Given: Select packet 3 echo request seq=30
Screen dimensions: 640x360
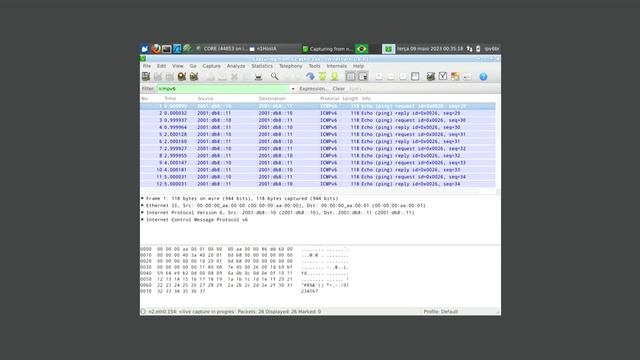Looking at the screenshot, I should [318, 120].
